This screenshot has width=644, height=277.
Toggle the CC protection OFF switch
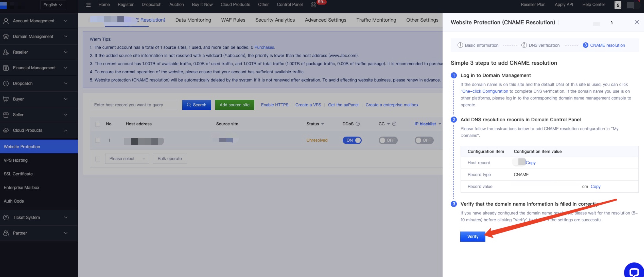coord(388,140)
